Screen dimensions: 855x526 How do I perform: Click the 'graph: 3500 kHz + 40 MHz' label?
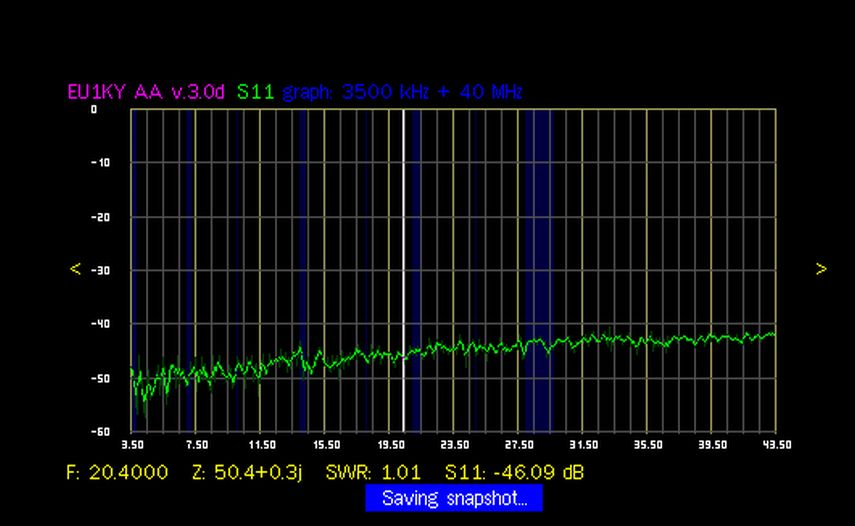(x=402, y=92)
